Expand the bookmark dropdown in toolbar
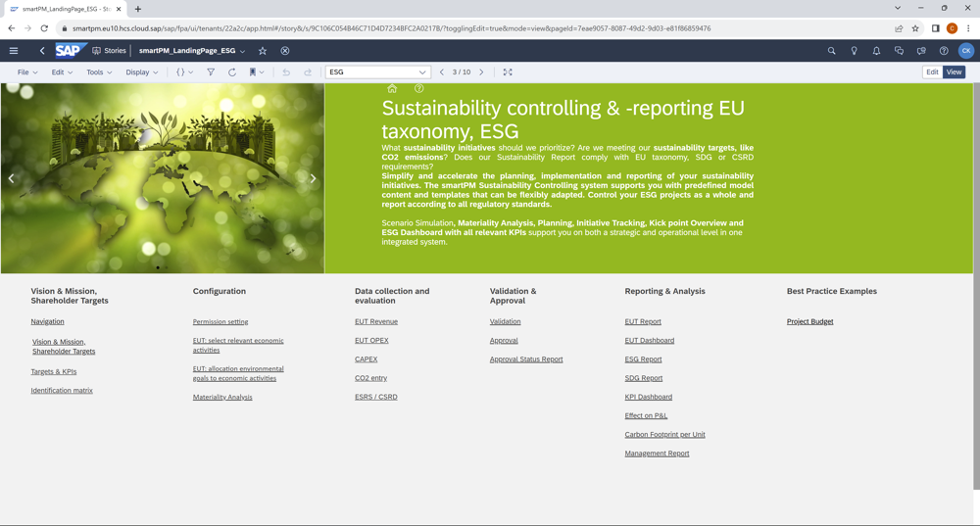The height and width of the screenshot is (526, 980). point(257,72)
